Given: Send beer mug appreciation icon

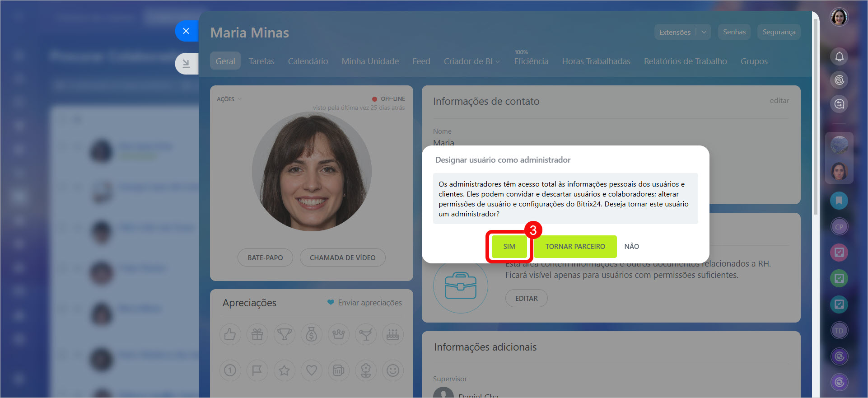Looking at the screenshot, I should (x=339, y=370).
